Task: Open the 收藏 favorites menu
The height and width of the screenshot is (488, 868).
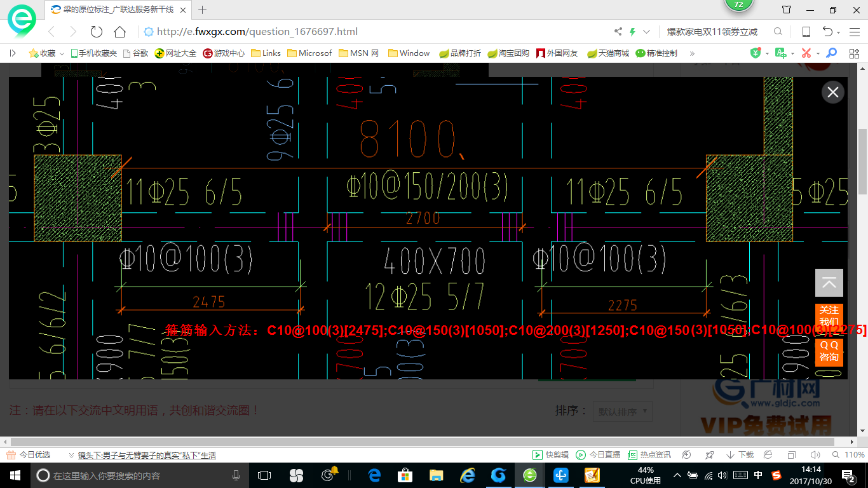Action: click(x=46, y=53)
